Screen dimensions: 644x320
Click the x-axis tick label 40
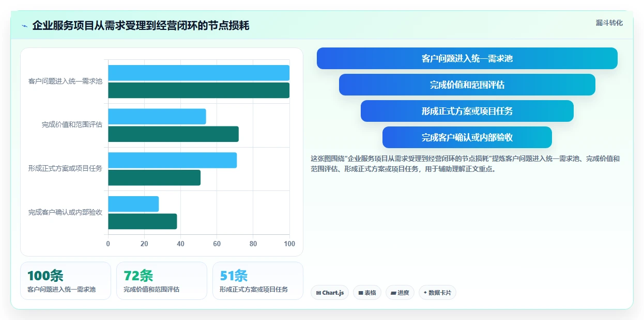pos(180,244)
